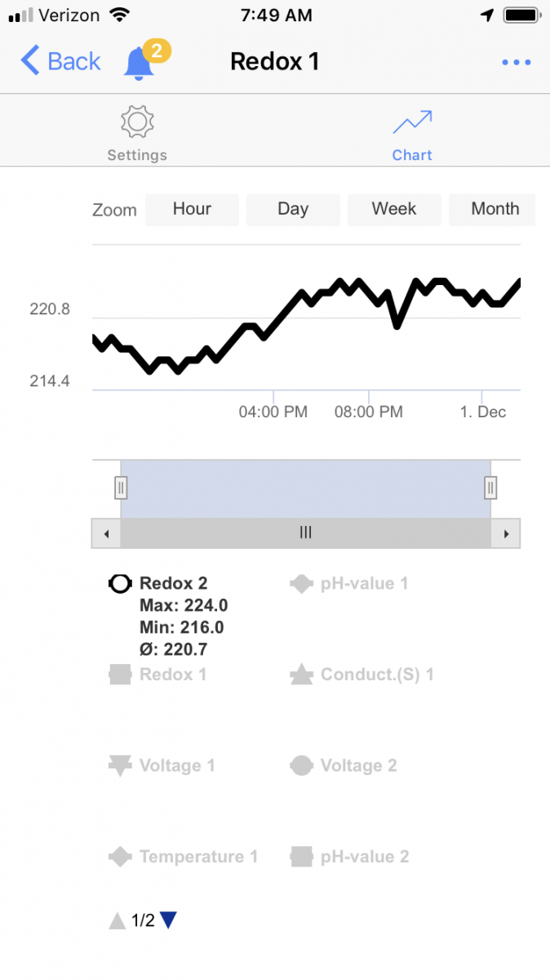This screenshot has width=550, height=980.
Task: Tap the Settings gear icon
Action: pos(137,122)
